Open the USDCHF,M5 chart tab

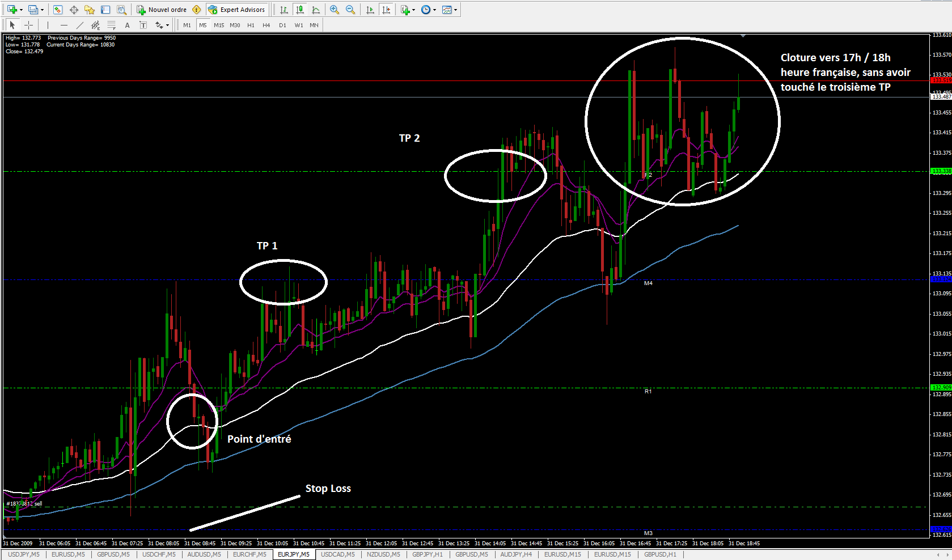coord(159,554)
